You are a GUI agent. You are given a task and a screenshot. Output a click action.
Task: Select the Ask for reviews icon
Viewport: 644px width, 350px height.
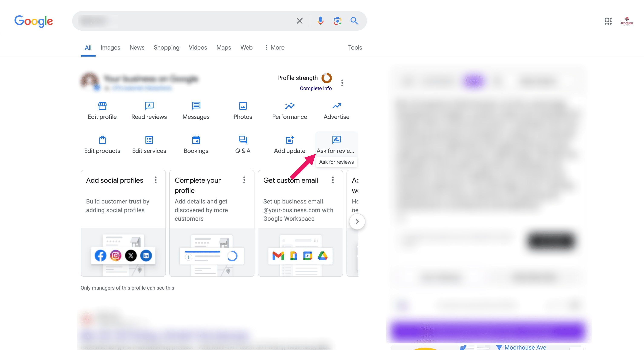pos(336,139)
